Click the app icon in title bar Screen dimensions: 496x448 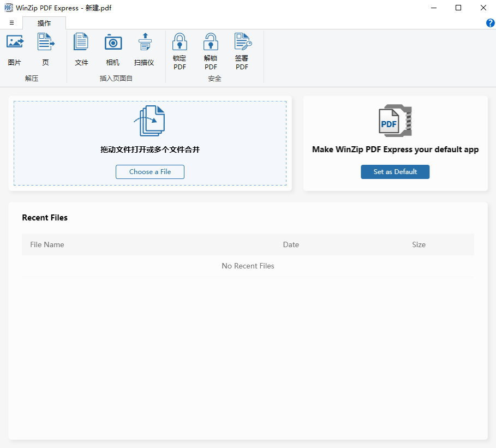point(9,8)
